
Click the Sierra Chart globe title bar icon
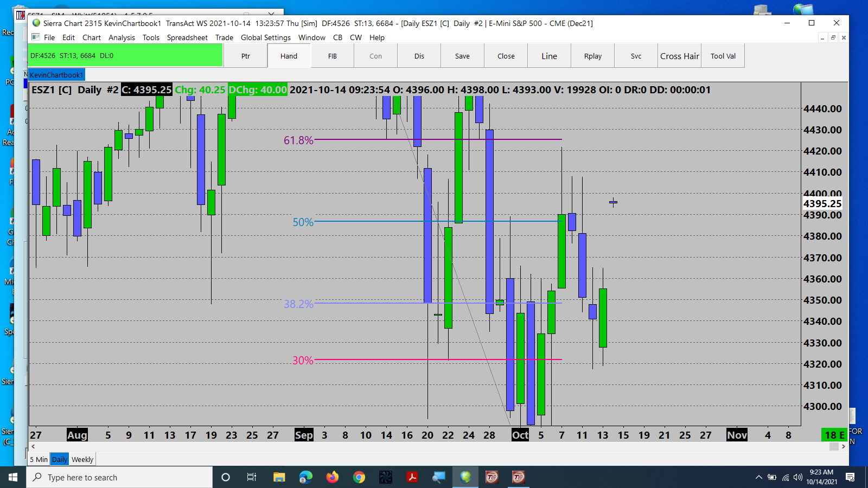[x=36, y=23]
